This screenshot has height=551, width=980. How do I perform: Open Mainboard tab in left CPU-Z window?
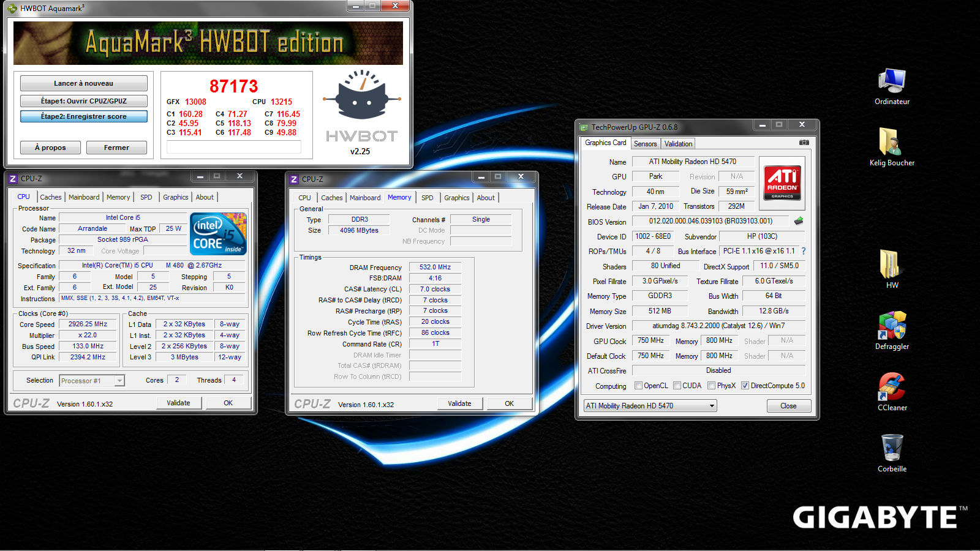point(84,197)
